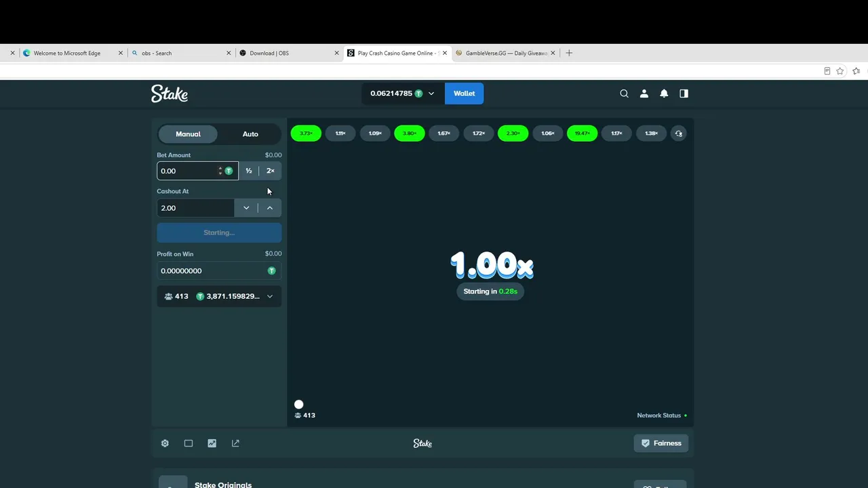The image size is (868, 488).
Task: Close the Download | OBS tab
Action: [336, 53]
